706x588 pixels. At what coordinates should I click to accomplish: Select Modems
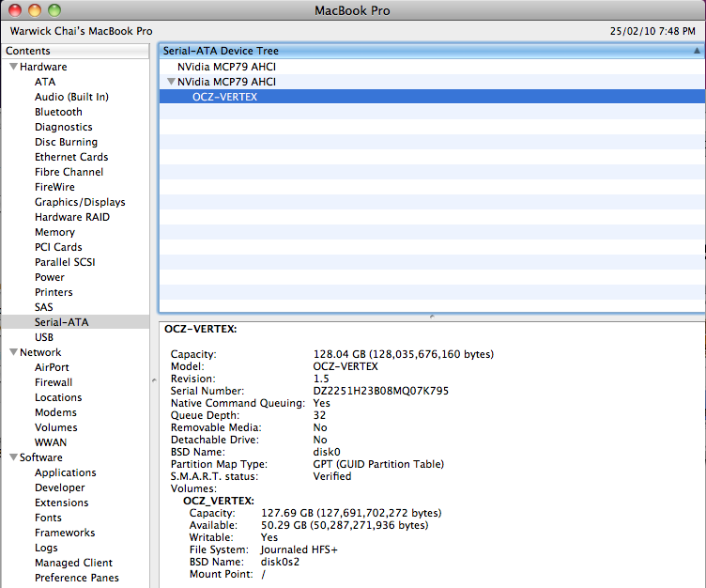55,412
